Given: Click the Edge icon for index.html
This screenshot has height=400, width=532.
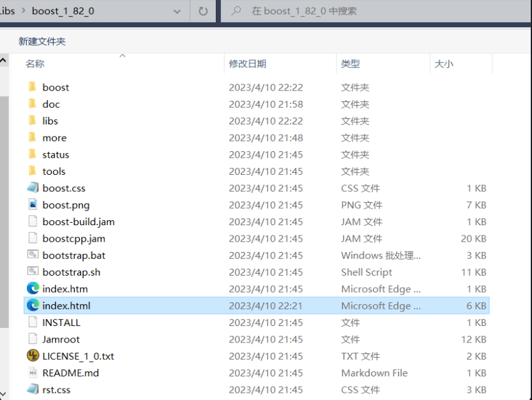Looking at the screenshot, I should [33, 306].
